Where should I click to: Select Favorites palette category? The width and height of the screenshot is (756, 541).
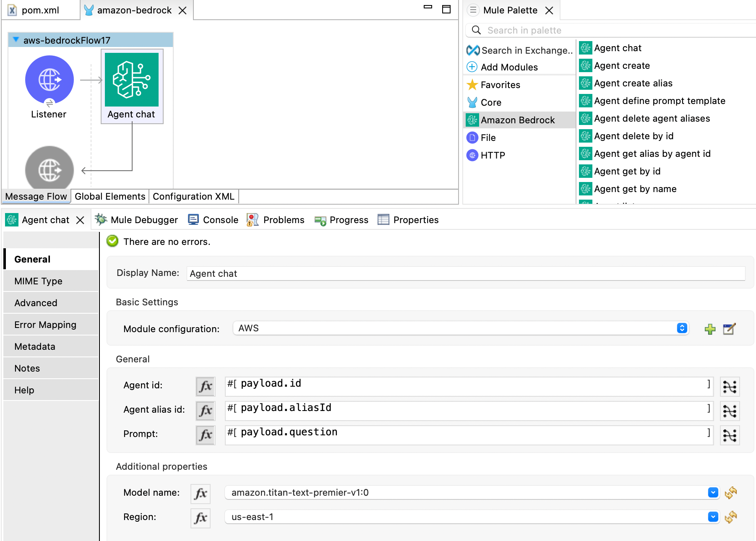pos(493,85)
